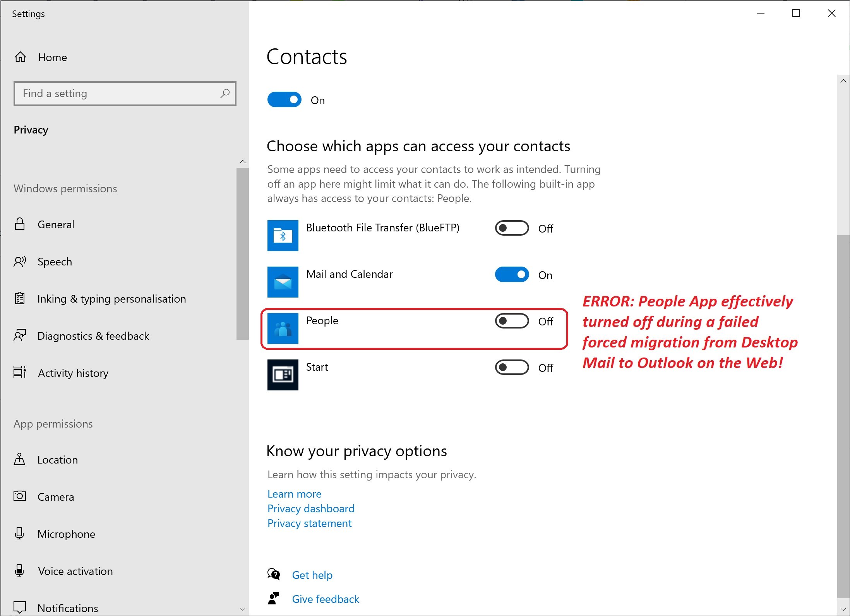Click the Find a setting field

(x=125, y=94)
